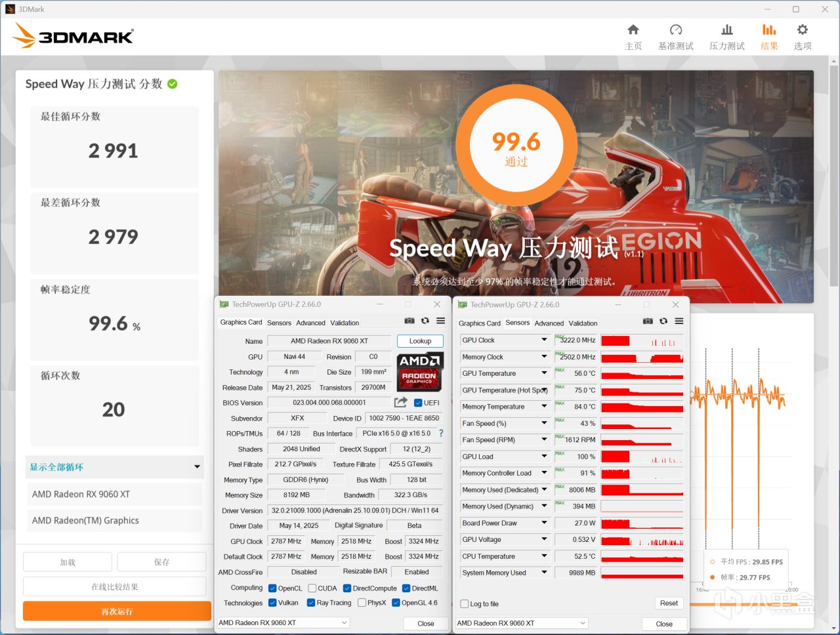Image resolution: width=840 pixels, height=635 pixels.
Task: Open the hamburger menu in the Sensors GPU-Z window
Action: pyautogui.click(x=679, y=321)
